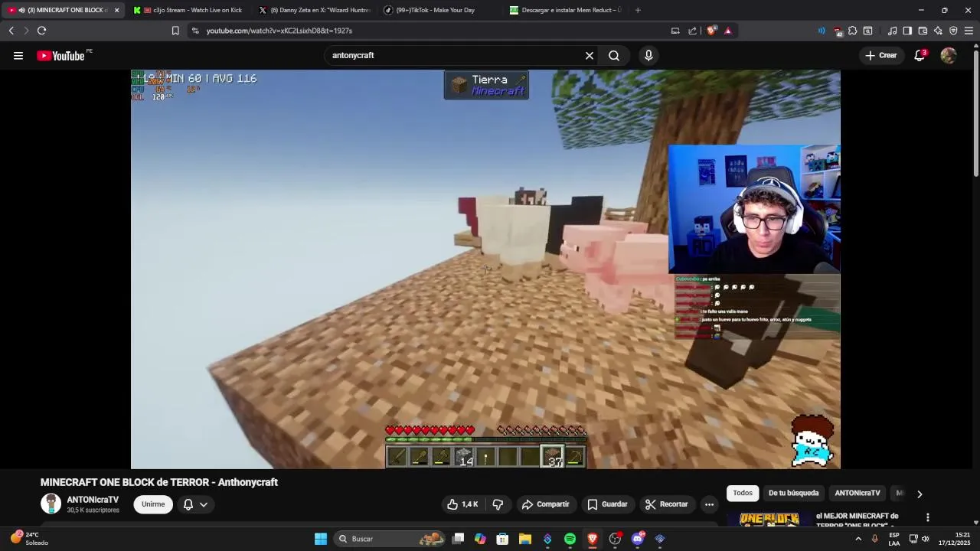Switch the ESP LAA input language

click(894, 539)
